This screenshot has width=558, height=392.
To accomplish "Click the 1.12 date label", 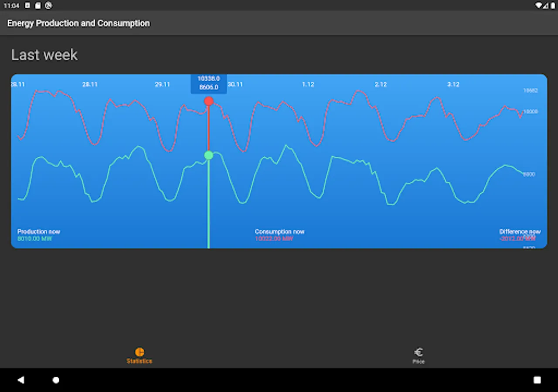I will [308, 84].
